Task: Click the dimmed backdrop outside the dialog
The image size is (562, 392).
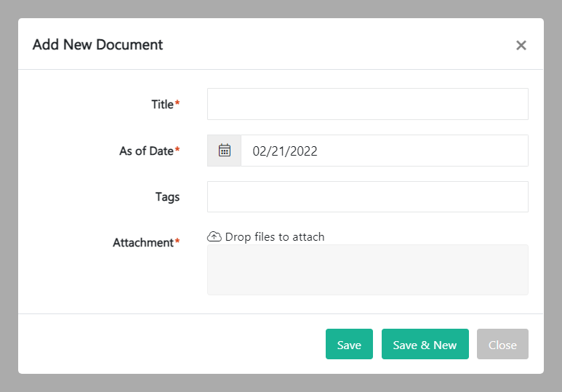Action: (8, 196)
